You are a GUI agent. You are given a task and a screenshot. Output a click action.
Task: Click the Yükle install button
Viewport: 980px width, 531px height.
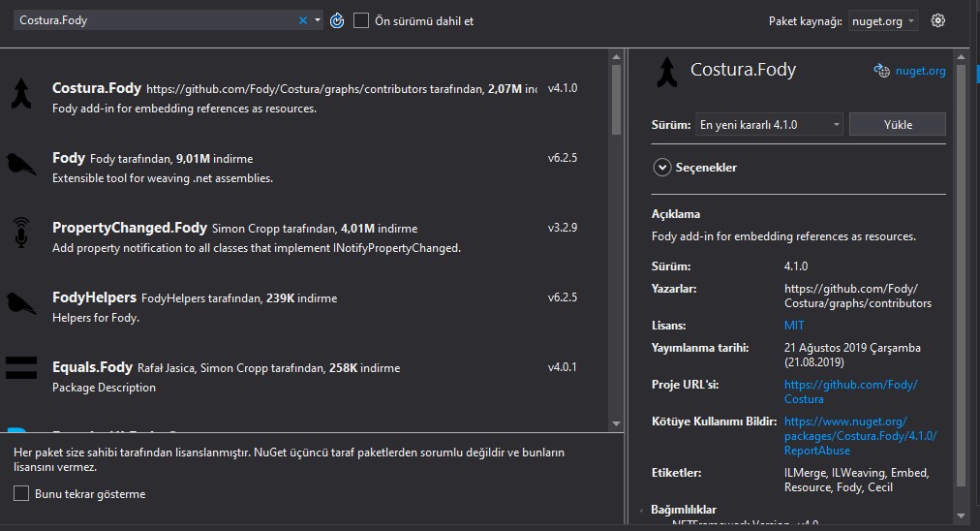click(898, 124)
